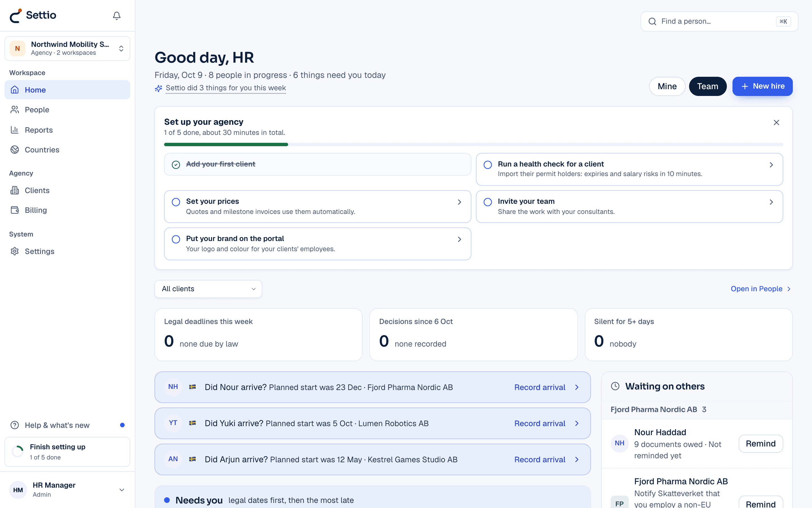Screen dimensions: 812x508
Task: Tick the circle for Set your prices
Action: pyautogui.click(x=176, y=202)
